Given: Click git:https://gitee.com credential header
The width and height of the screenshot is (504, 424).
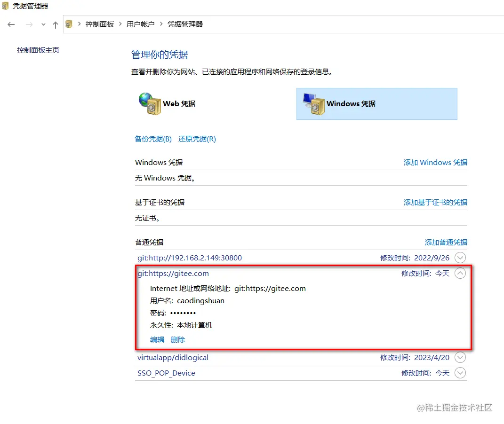Looking at the screenshot, I should (173, 274).
